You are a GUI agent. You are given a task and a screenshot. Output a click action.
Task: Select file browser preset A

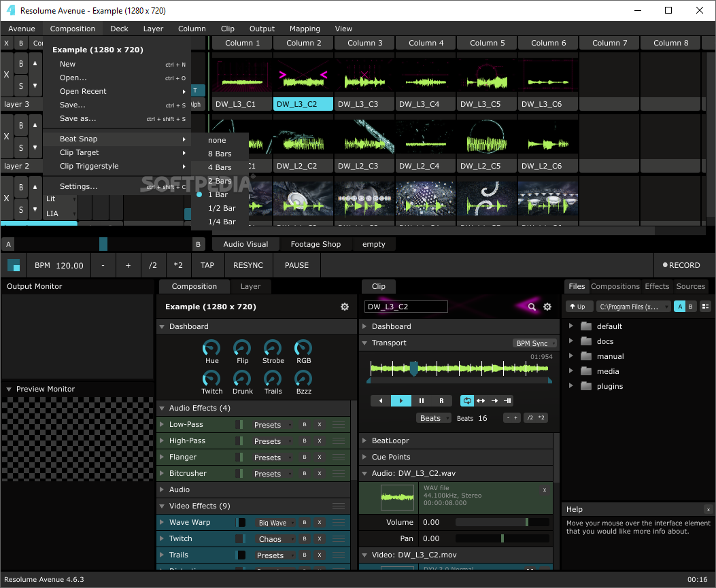(680, 307)
